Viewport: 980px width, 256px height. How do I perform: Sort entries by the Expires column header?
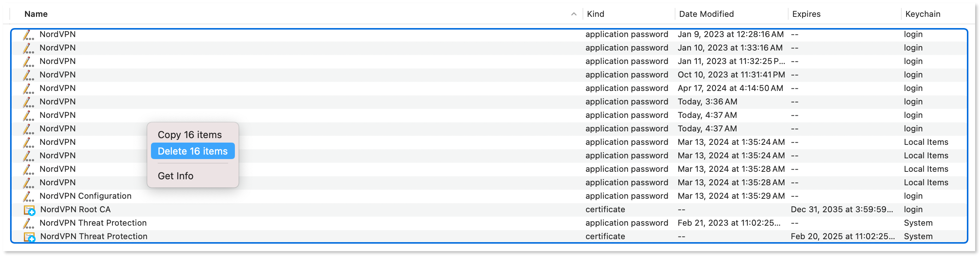(x=805, y=14)
